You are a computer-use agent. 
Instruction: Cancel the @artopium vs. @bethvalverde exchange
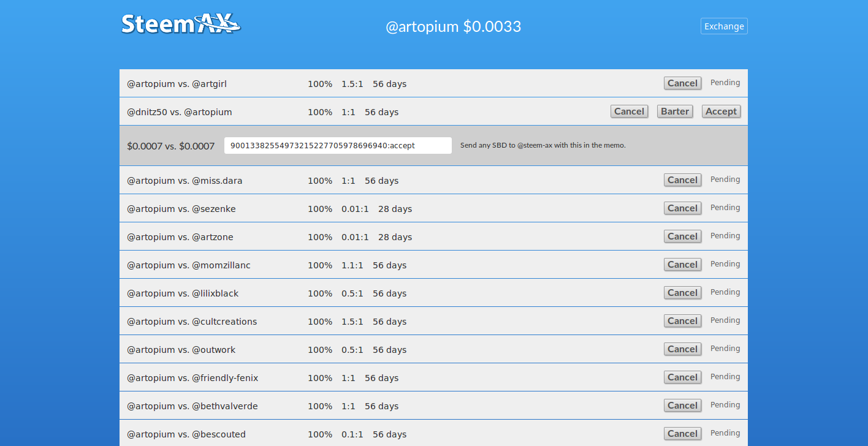click(x=683, y=406)
